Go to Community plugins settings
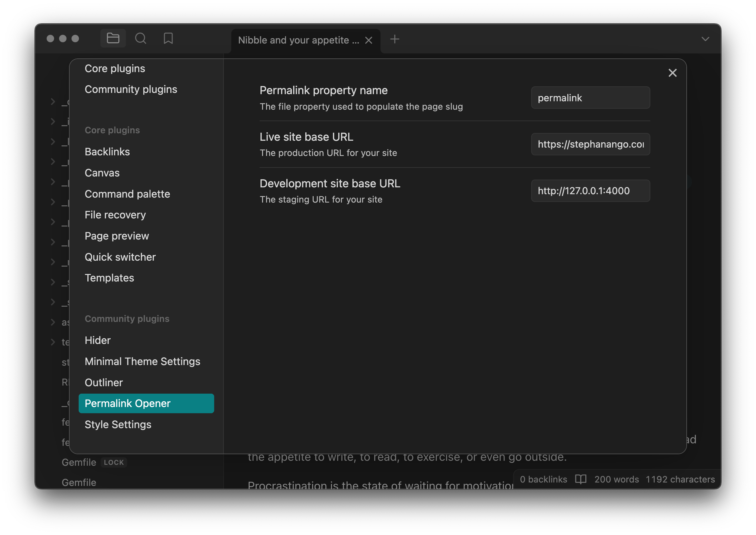The height and width of the screenshot is (535, 756). pyautogui.click(x=131, y=89)
